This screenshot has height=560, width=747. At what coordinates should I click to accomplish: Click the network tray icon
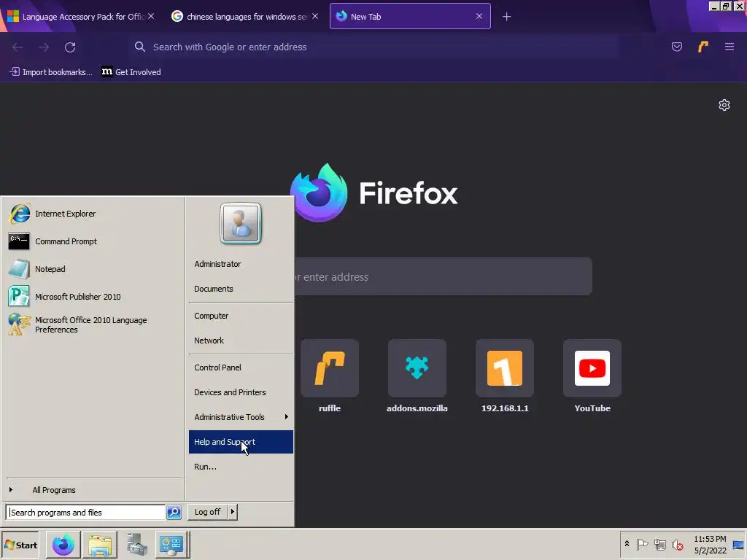point(659,544)
